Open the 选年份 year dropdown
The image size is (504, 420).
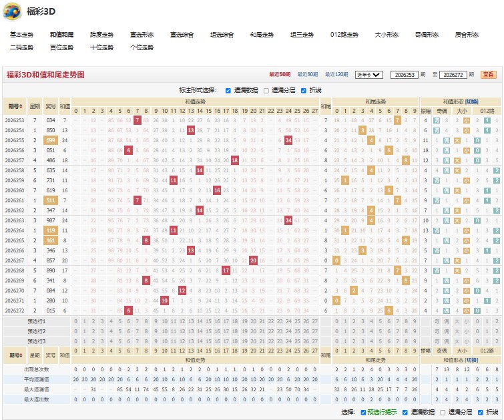[x=368, y=75]
